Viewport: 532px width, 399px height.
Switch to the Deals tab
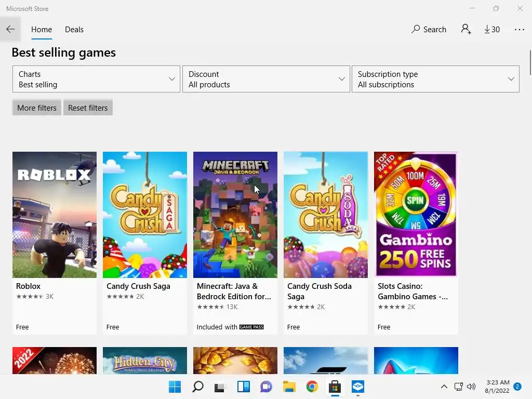[x=74, y=30]
